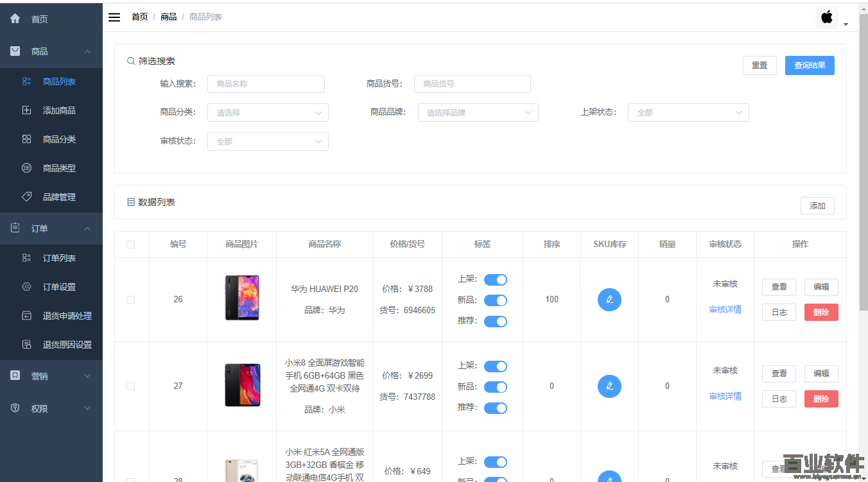
Task: Click the 首页 breadcrumb link
Action: 140,17
